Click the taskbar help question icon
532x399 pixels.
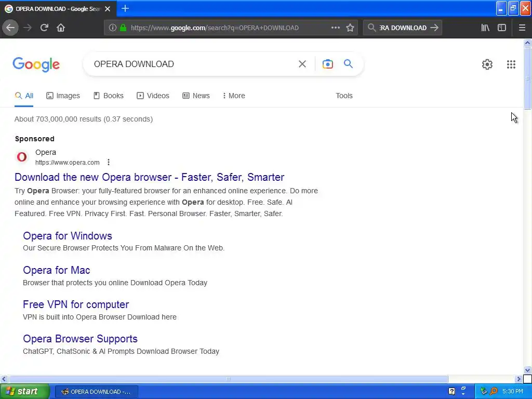coord(451,391)
